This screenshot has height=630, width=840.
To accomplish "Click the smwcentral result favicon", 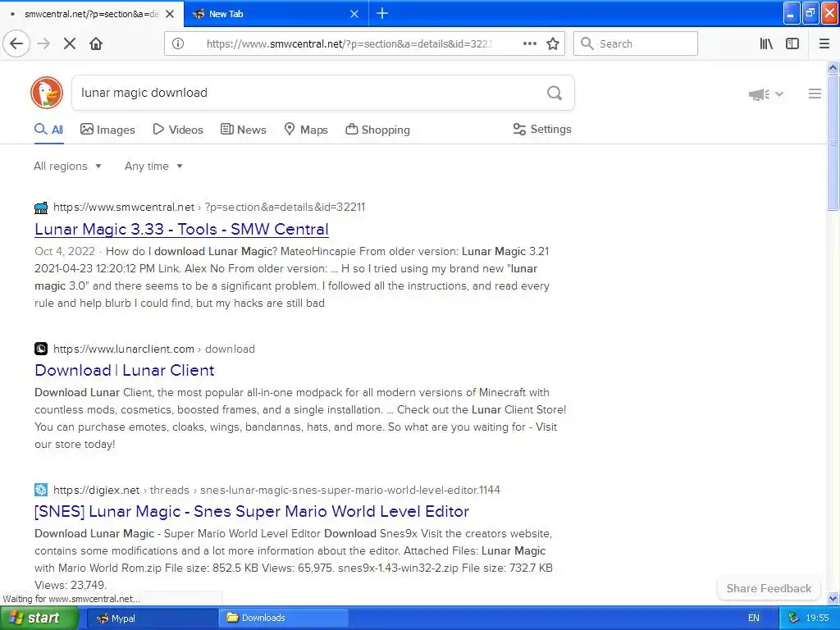I will (x=41, y=208).
